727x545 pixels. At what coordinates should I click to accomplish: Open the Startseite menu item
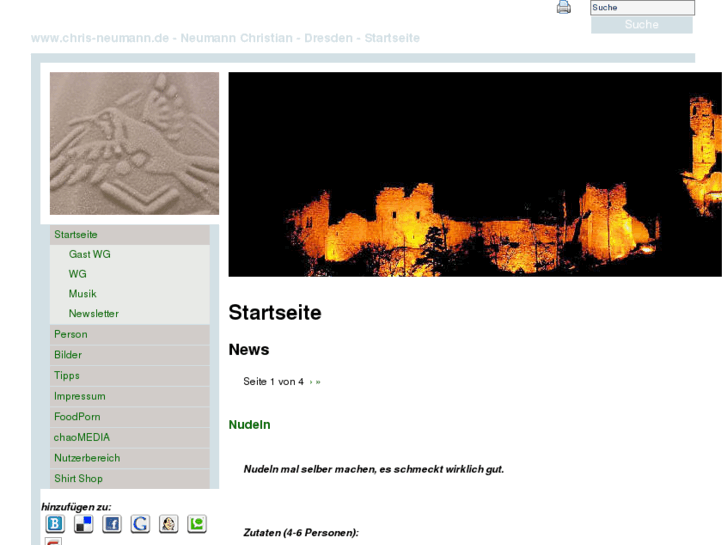[x=130, y=235]
